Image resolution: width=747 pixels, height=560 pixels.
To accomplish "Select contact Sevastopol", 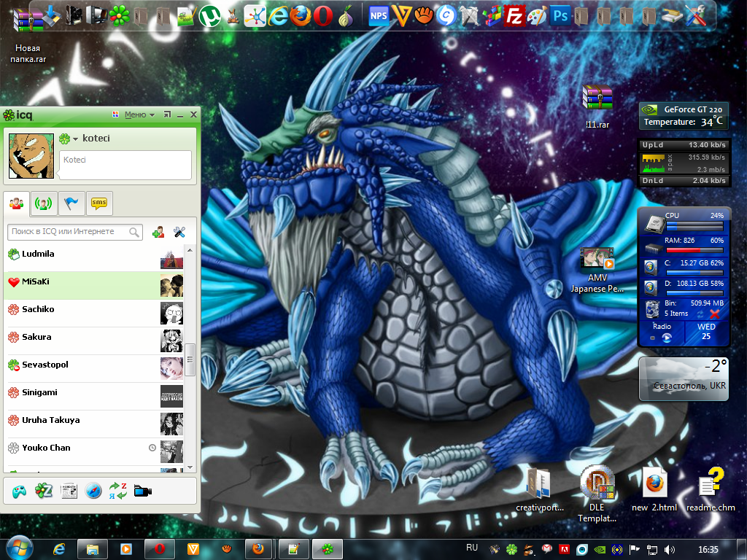I will (x=94, y=368).
